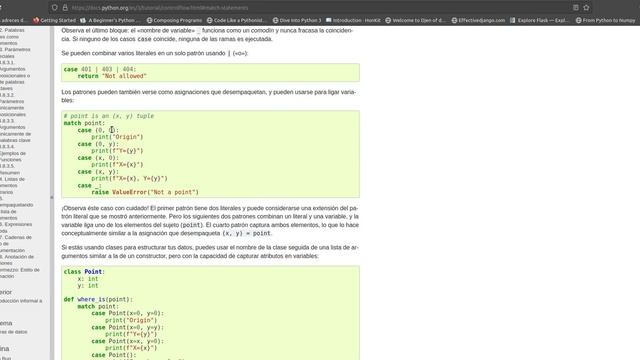Click 'def where_is(point):' code line
The height and width of the screenshot is (360, 640).
tap(98, 299)
